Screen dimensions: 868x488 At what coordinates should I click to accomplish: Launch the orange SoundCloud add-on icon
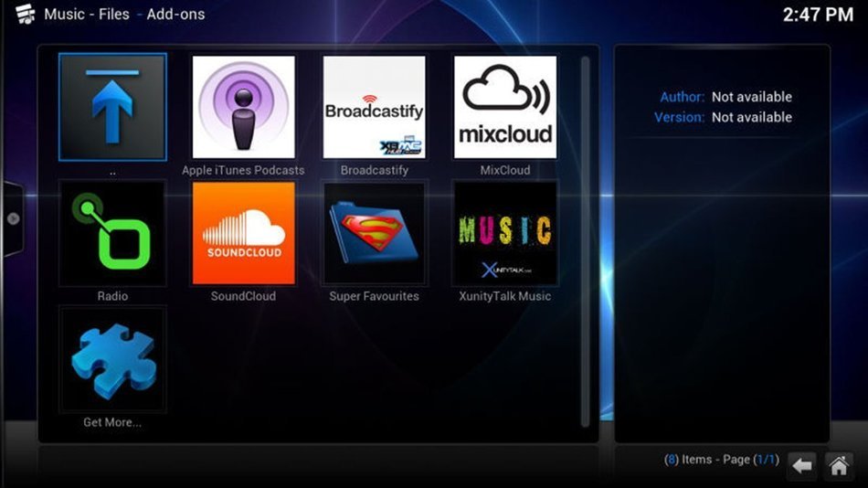pos(244,233)
